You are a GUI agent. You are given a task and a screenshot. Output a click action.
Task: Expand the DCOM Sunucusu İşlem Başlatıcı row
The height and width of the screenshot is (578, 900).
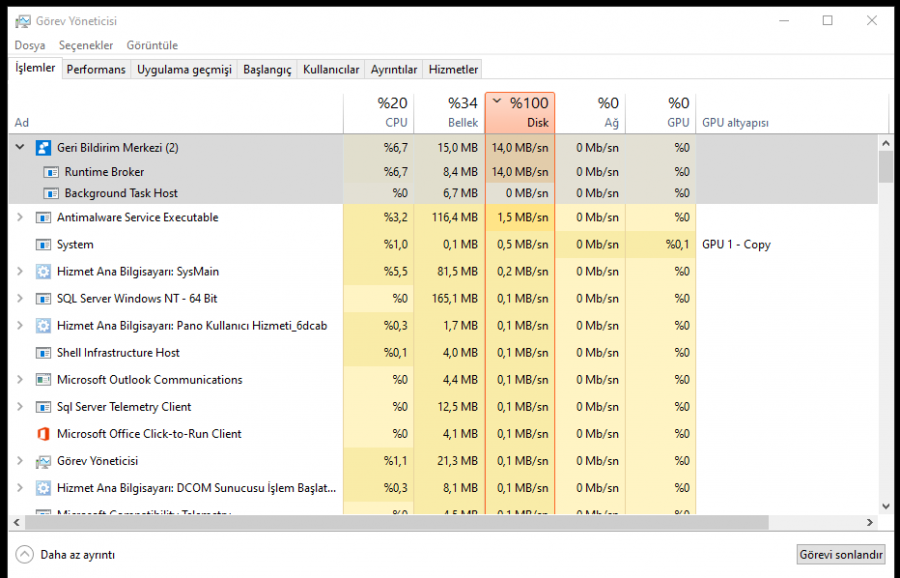pos(20,488)
